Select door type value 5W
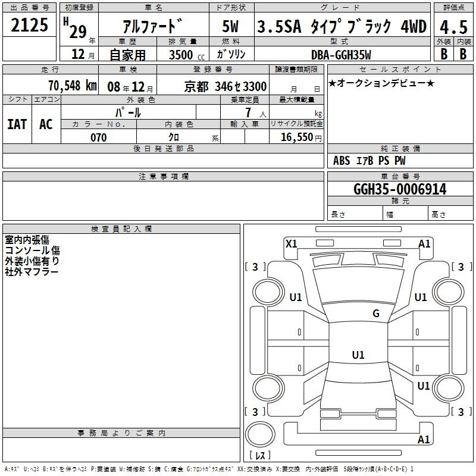Image resolution: width=476 pixels, height=476 pixels. coord(230,26)
